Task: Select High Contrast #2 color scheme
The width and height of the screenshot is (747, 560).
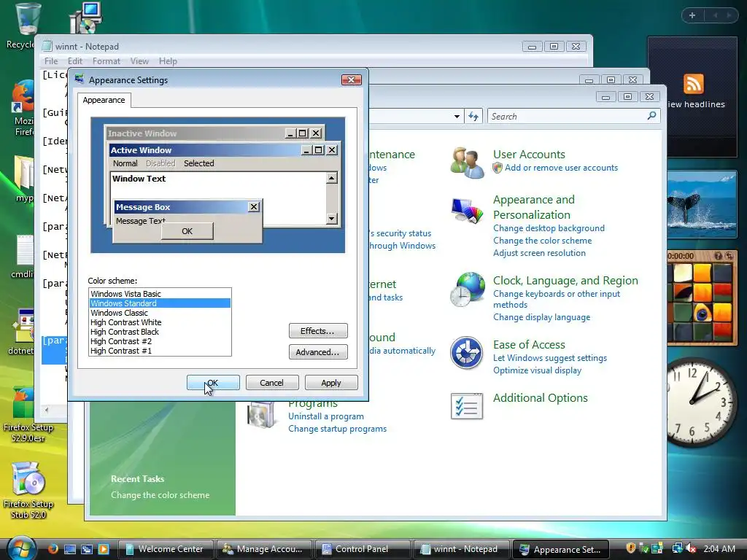Action: [160, 341]
